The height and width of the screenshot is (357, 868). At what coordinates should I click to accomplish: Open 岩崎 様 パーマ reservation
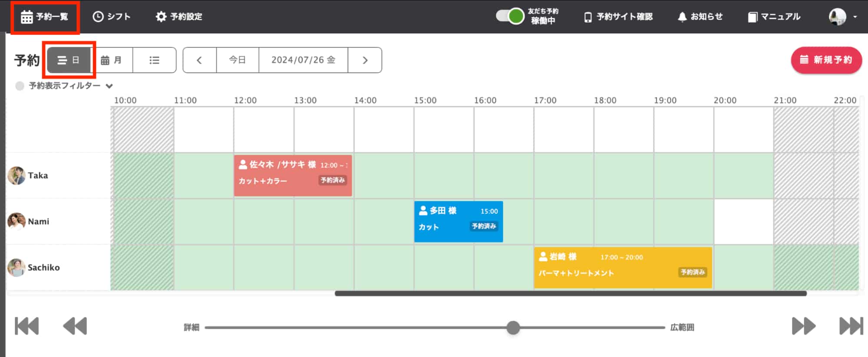pyautogui.click(x=623, y=267)
